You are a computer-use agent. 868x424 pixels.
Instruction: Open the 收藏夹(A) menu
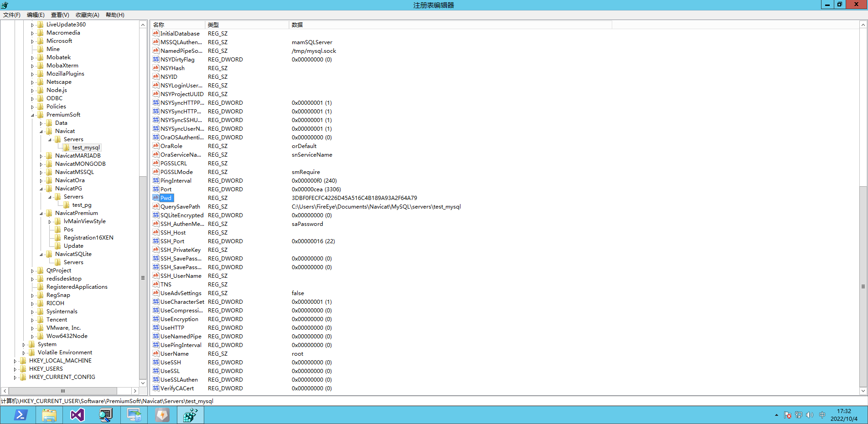click(x=87, y=15)
